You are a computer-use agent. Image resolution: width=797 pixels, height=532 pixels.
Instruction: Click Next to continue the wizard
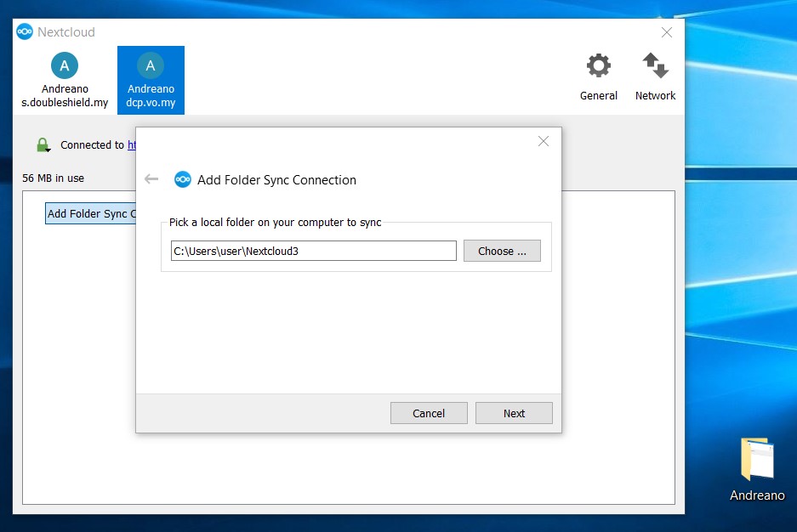click(x=514, y=413)
